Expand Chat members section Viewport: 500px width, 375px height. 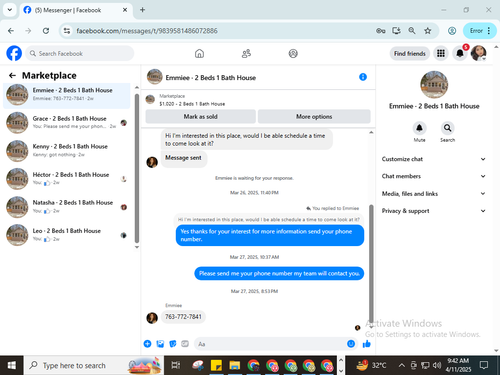(433, 176)
